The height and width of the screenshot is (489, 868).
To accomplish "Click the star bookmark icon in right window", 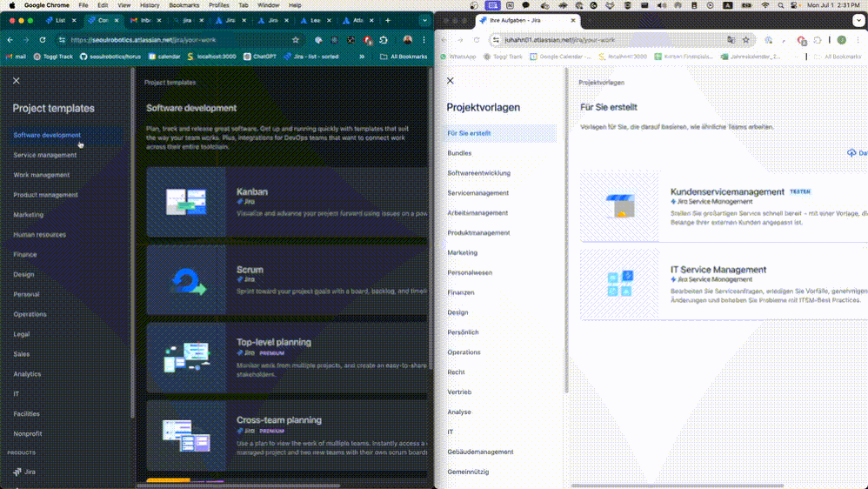I will point(745,40).
